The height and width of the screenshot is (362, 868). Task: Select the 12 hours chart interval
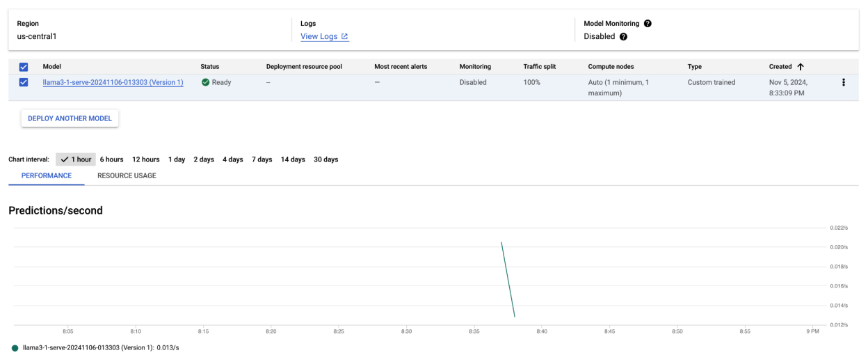click(145, 159)
